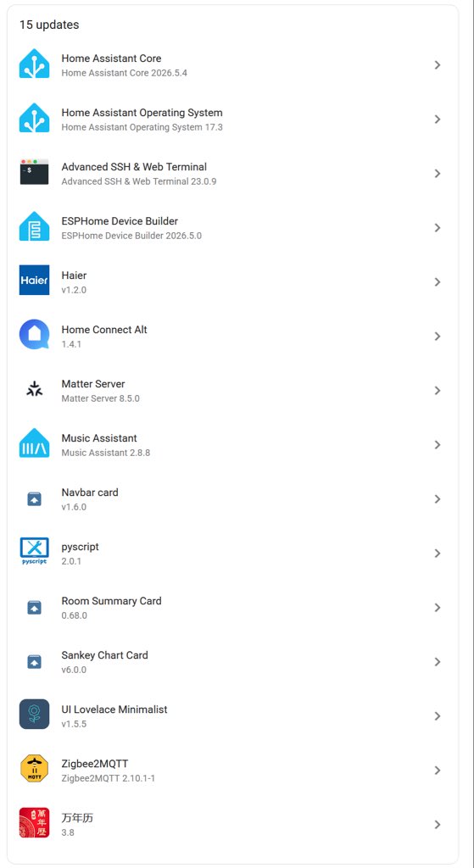Select the 'Sankey Chart Card' title

coord(104,655)
